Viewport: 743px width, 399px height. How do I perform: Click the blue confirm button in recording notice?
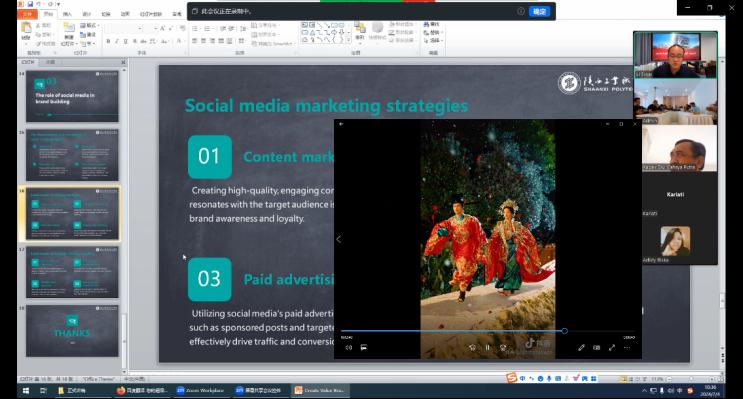point(539,11)
